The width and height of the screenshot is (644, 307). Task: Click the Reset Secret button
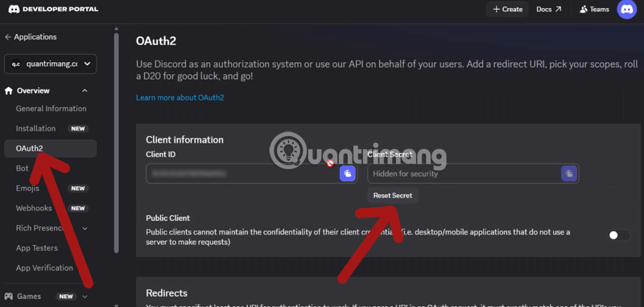pos(393,196)
